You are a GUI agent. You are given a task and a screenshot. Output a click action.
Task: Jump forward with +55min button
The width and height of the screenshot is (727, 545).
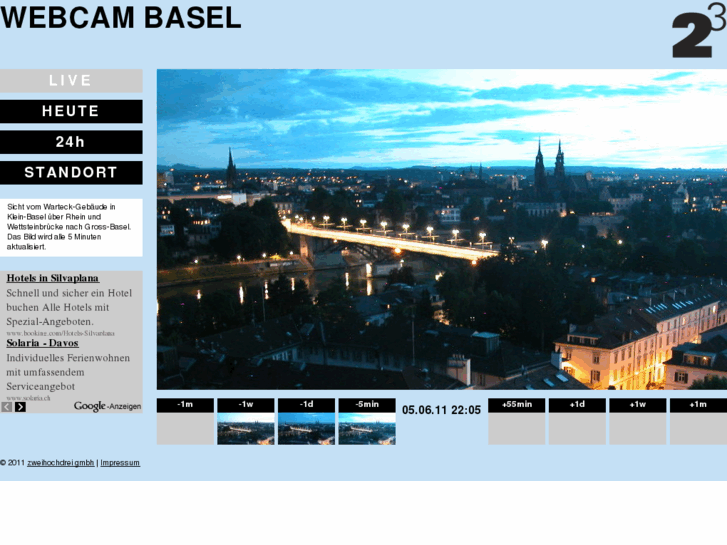point(517,405)
